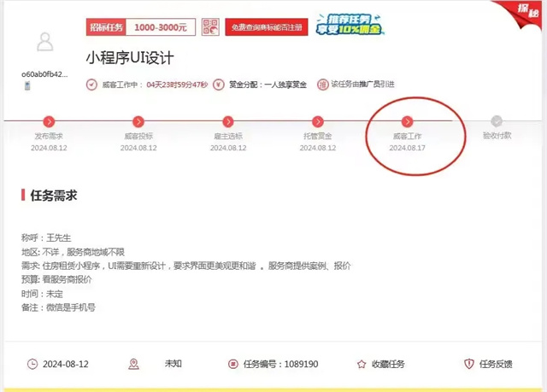Click the line 时间：未定
This screenshot has height=392, width=547.
(42, 294)
